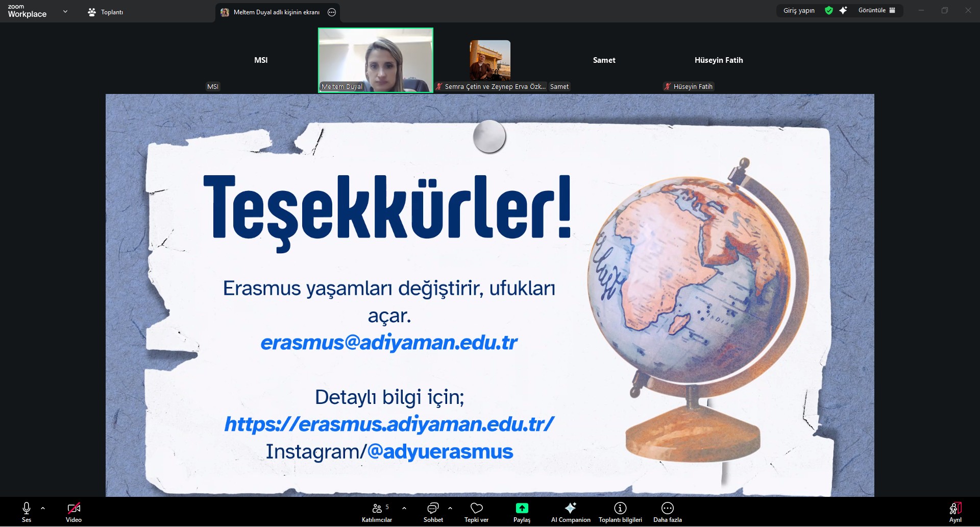Viewport: 980px width, 527px height.
Task: Expand the audio options arrow beside Ses
Action: tap(43, 508)
